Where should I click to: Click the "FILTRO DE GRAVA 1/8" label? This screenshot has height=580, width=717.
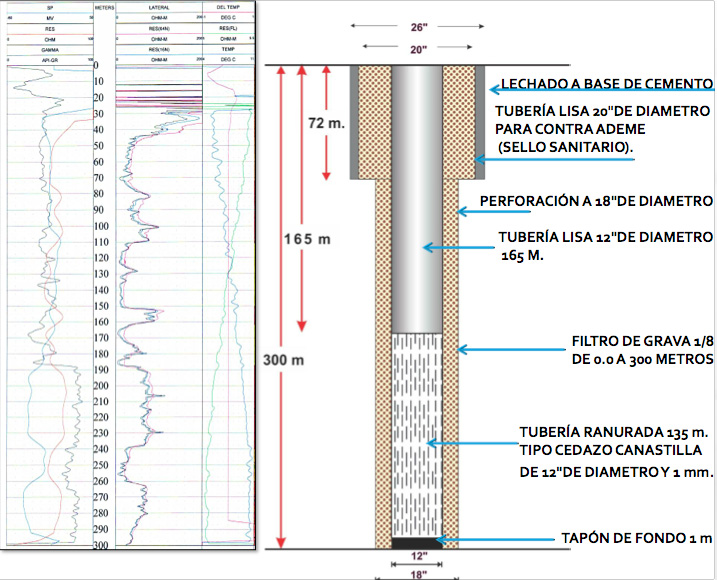642,341
